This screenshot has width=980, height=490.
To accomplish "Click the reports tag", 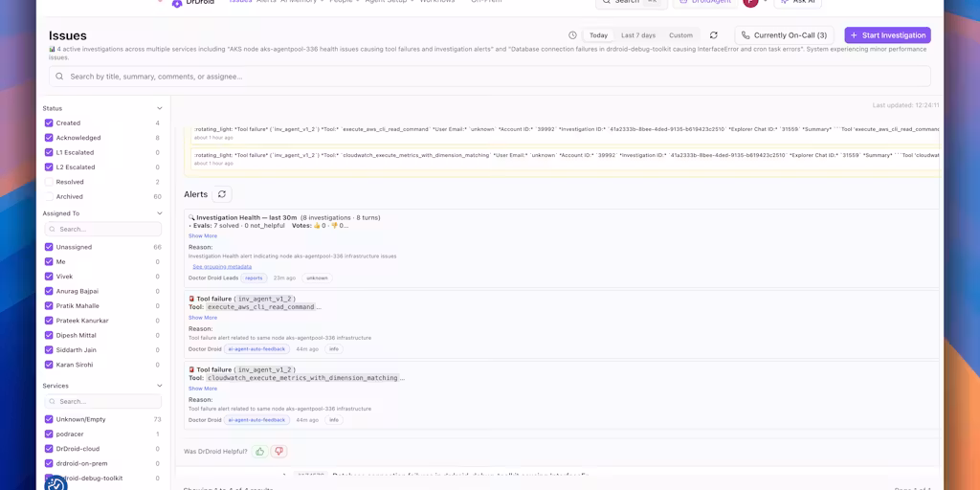I will 254,278.
